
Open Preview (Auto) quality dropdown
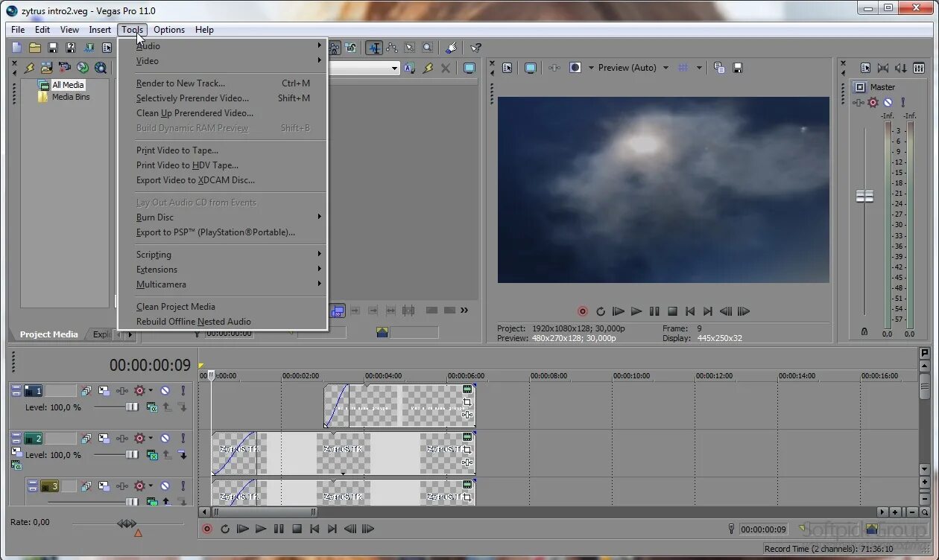coord(633,68)
